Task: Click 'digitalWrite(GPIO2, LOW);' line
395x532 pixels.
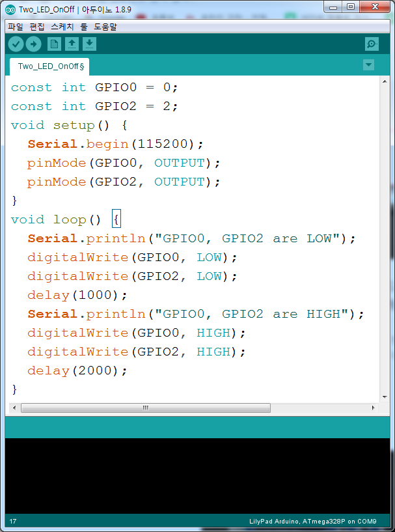Action: [132, 277]
